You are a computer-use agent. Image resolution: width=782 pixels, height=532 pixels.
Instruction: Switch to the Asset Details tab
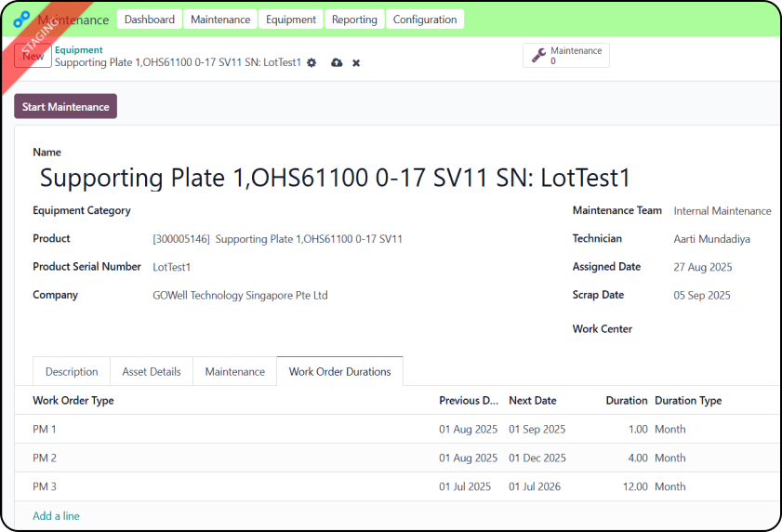coord(152,371)
